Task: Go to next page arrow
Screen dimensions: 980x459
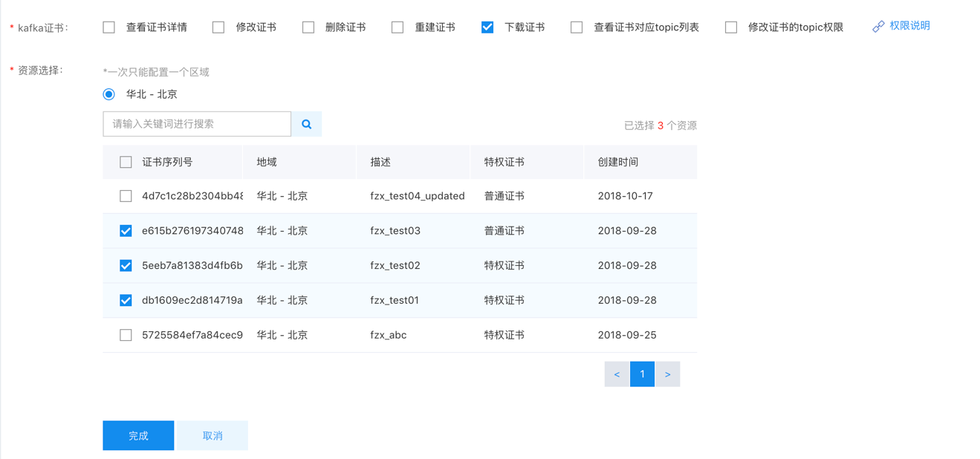Action: [668, 374]
